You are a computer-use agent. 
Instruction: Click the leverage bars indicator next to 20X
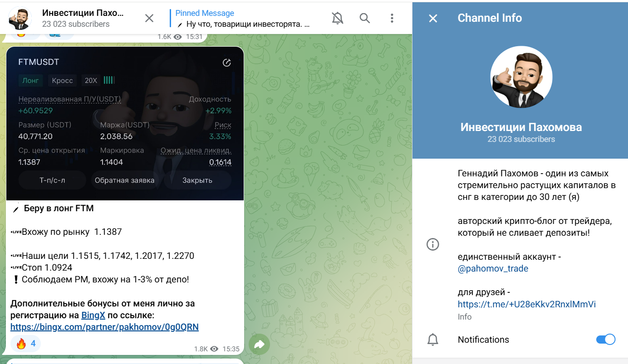point(108,80)
